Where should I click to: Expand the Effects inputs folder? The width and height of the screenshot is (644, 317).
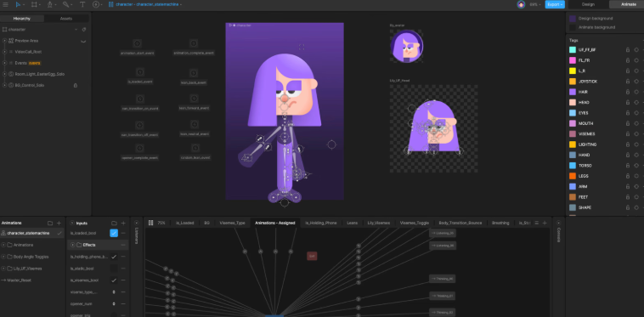click(x=73, y=245)
